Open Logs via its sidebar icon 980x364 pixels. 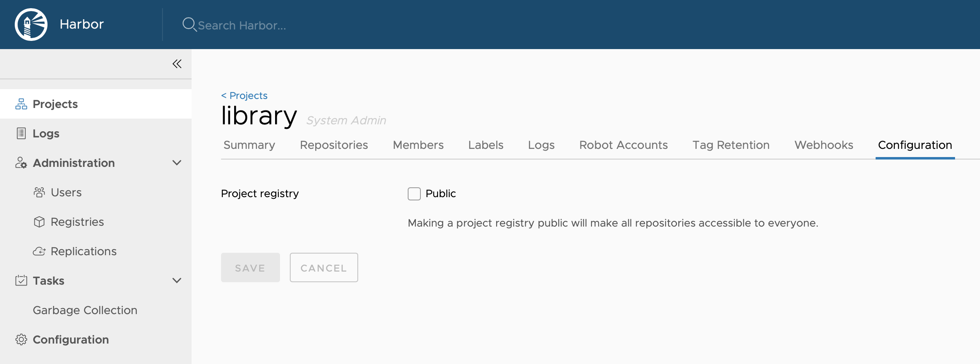click(x=21, y=133)
